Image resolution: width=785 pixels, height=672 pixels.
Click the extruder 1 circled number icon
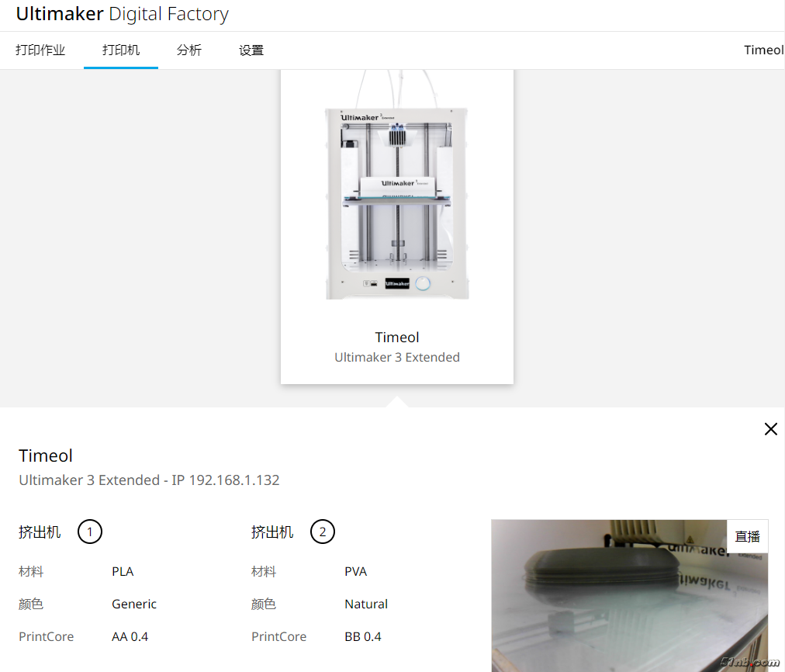click(x=90, y=532)
